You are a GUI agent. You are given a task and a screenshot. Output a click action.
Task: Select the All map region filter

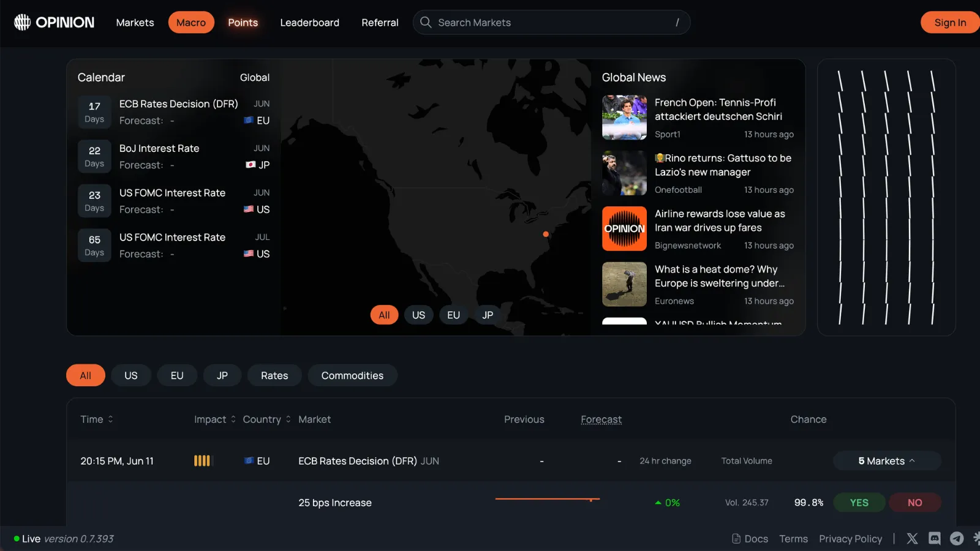384,315
